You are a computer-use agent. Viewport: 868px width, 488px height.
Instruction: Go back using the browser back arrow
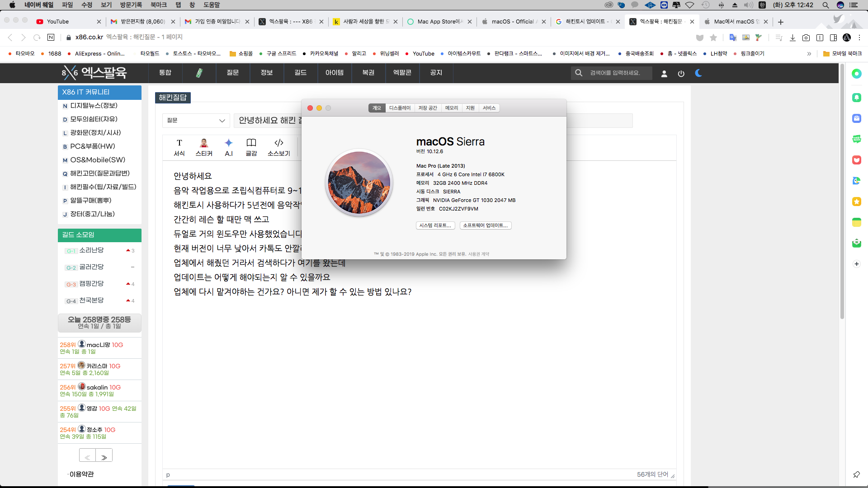[10, 38]
